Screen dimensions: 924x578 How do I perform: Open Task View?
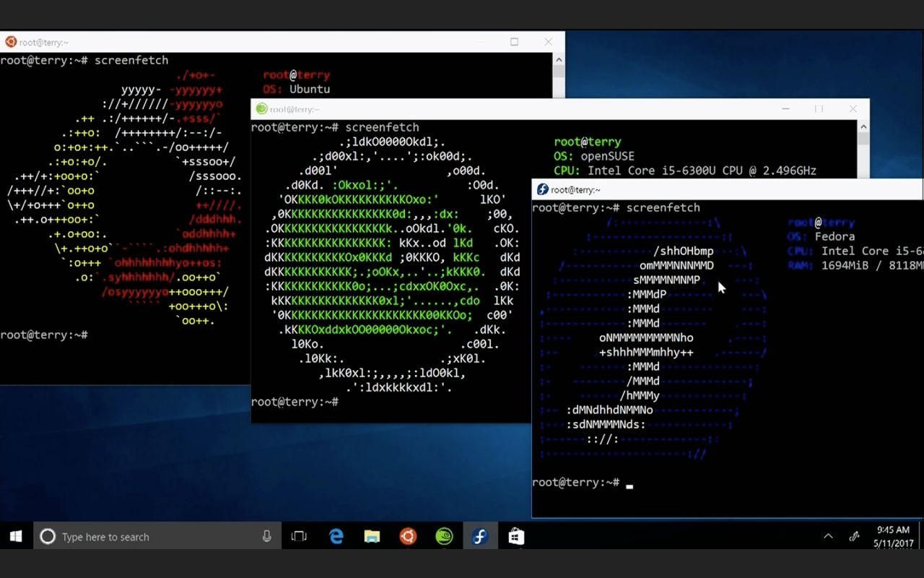point(299,536)
